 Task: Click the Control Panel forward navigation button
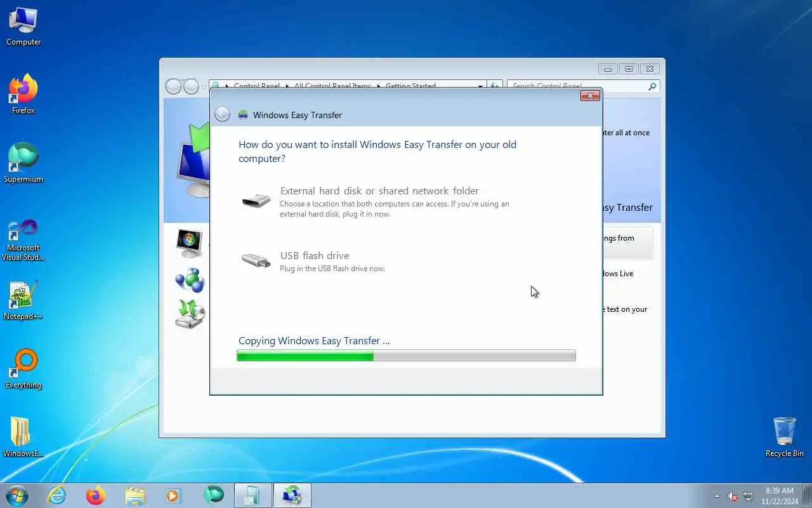191,86
